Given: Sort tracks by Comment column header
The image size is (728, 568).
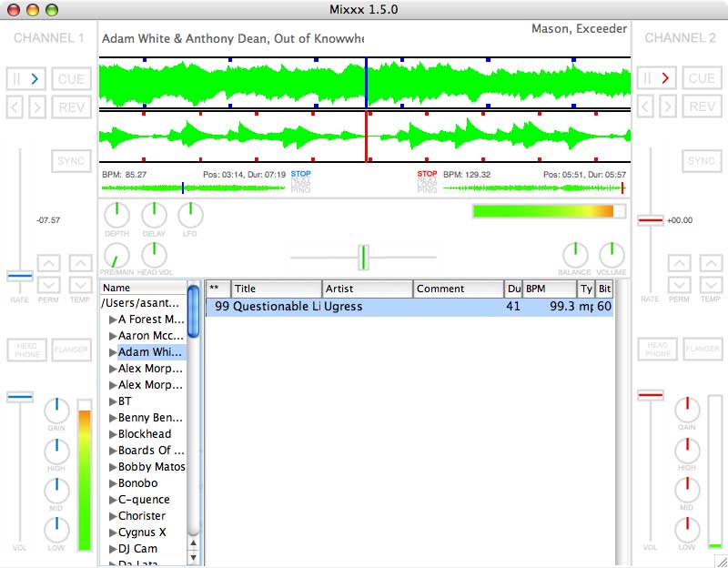Looking at the screenshot, I should 459,289.
